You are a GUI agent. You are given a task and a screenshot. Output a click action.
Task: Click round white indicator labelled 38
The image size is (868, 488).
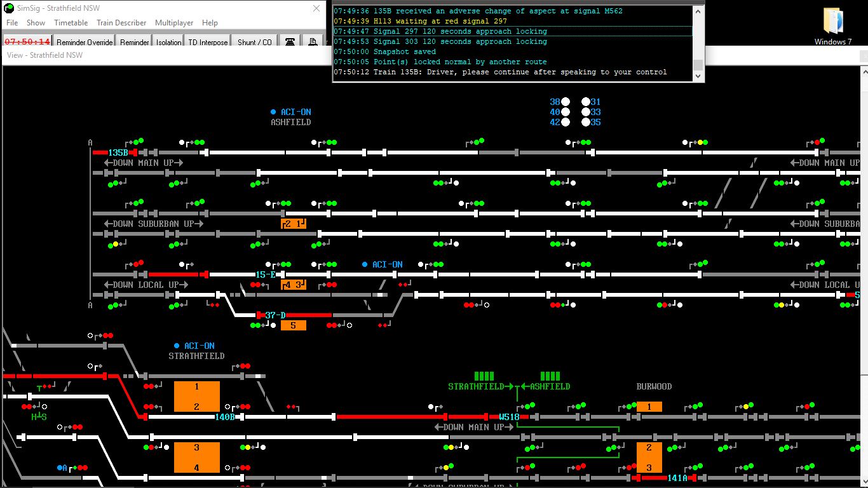tap(566, 102)
